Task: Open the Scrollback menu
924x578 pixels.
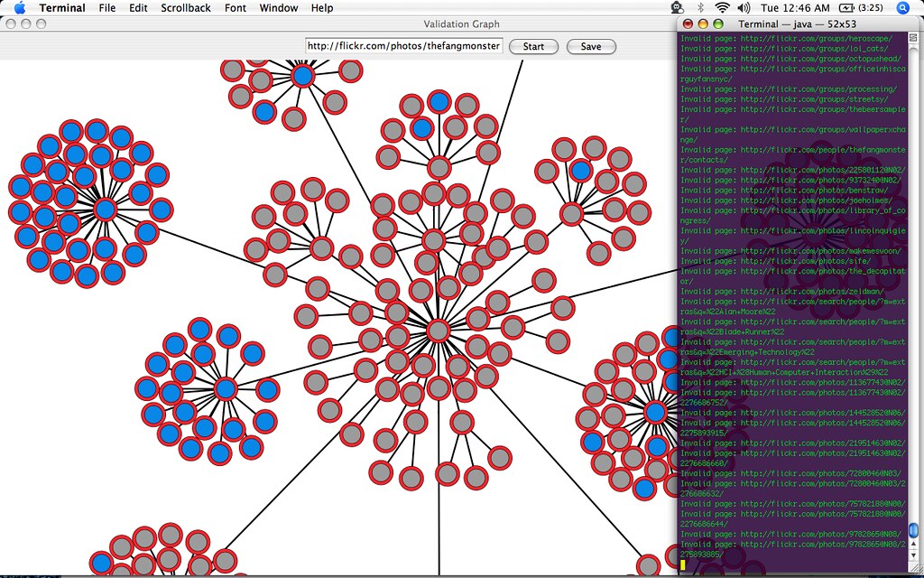Action: click(x=186, y=7)
